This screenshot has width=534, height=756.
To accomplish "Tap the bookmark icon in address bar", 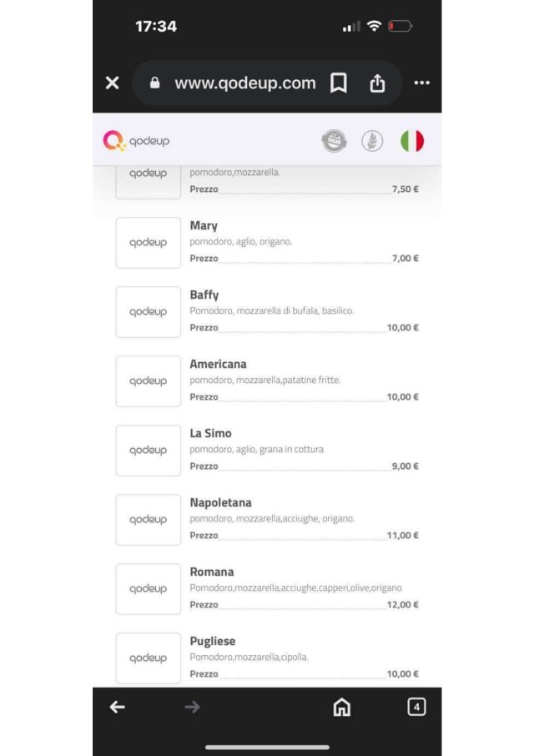I will point(339,83).
